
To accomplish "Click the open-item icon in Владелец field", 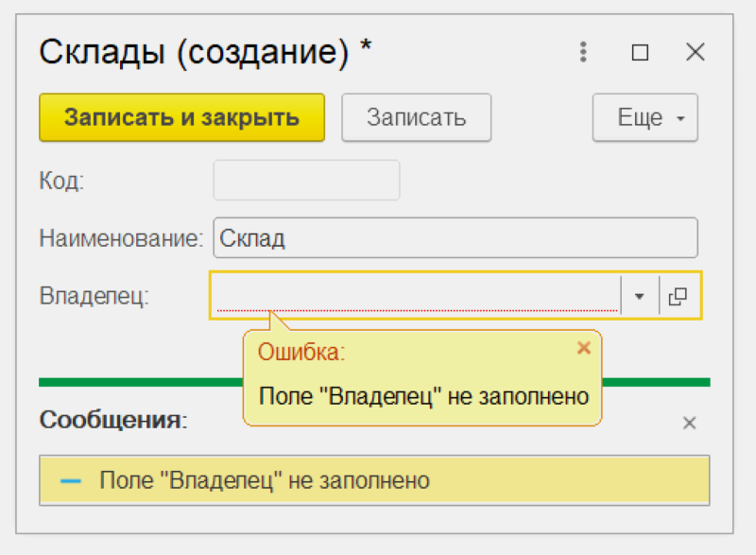I will point(678,296).
